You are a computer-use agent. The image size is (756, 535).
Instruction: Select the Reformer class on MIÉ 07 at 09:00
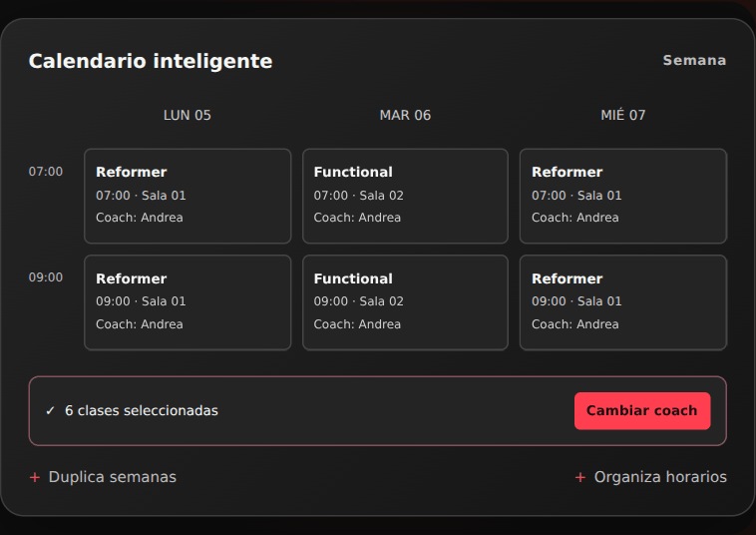pyautogui.click(x=623, y=302)
